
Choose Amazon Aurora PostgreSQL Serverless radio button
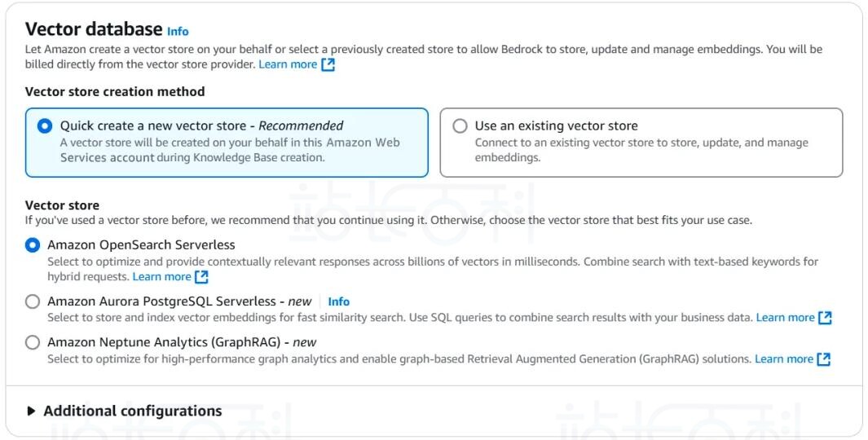33,301
